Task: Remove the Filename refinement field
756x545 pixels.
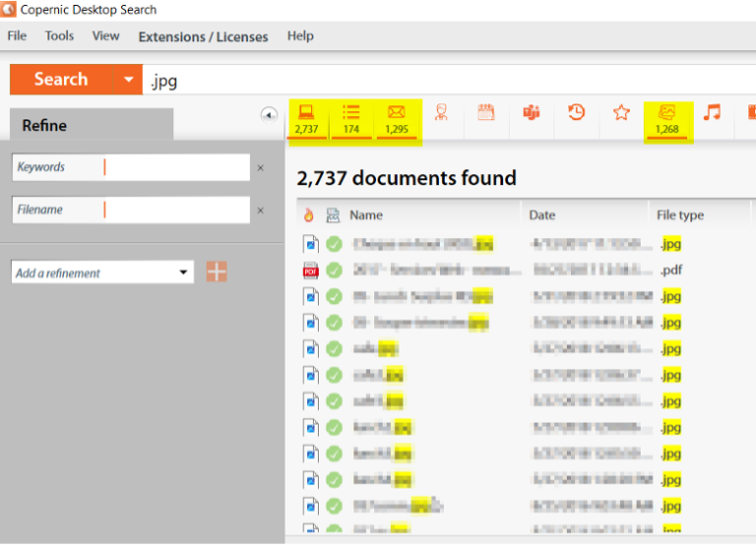Action: (260, 211)
